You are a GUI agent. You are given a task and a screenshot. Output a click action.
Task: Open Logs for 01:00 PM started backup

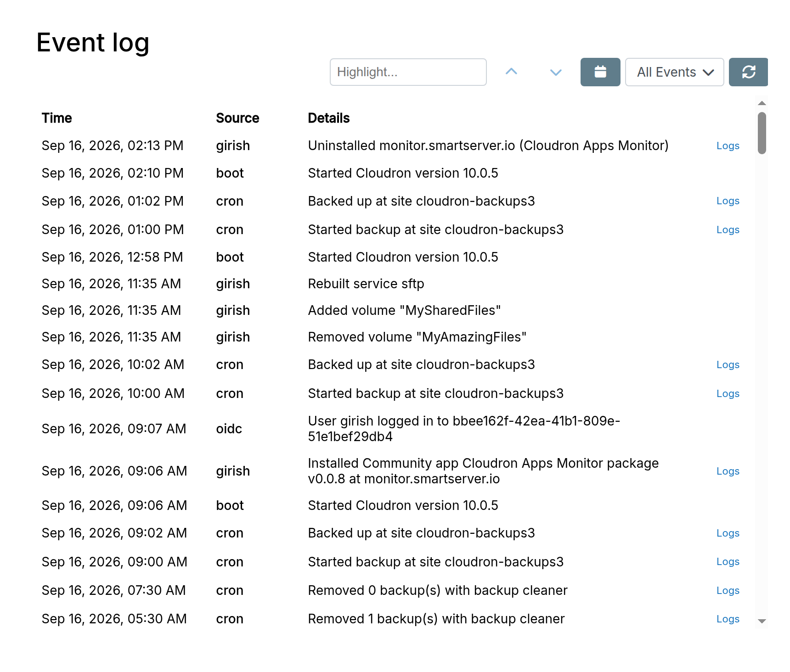728,230
